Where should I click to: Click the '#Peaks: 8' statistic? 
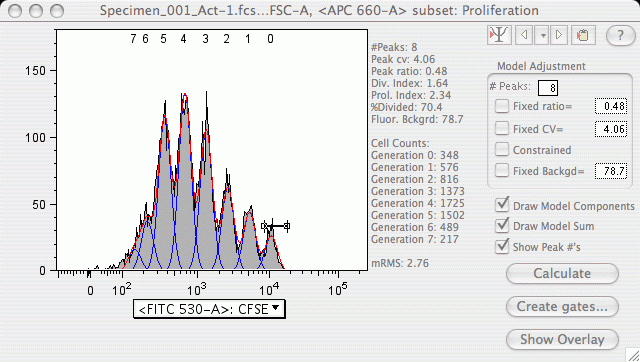[394, 47]
